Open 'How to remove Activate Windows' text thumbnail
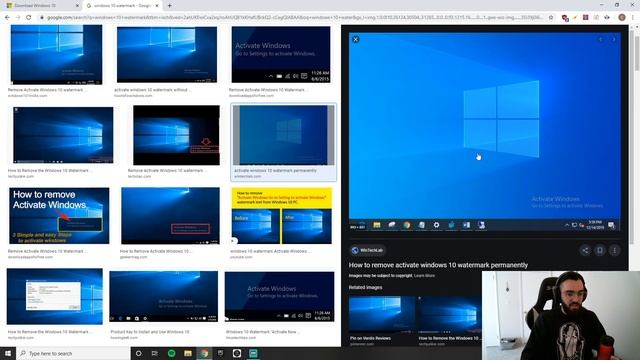 click(x=59, y=216)
